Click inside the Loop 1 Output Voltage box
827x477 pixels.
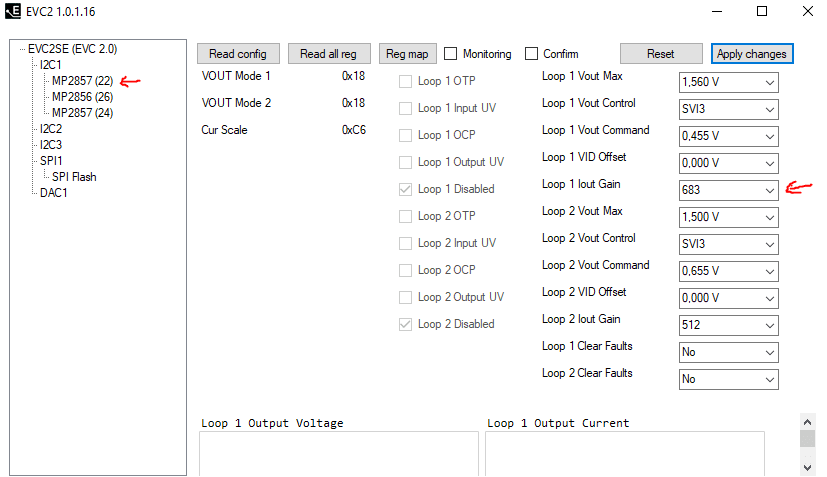(339, 453)
